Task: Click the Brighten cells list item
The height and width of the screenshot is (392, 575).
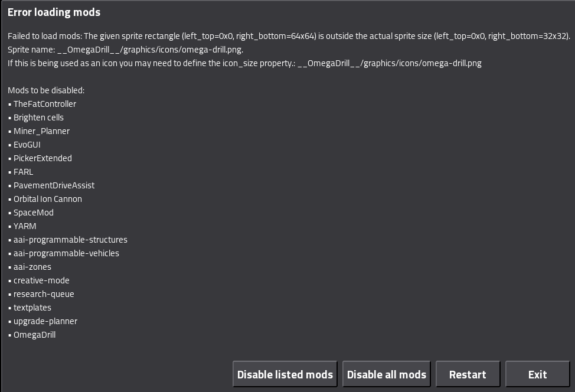Action: click(38, 117)
